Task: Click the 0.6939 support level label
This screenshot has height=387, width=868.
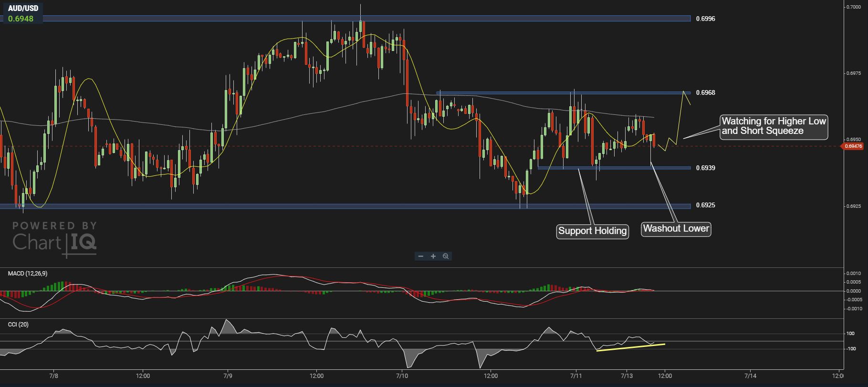Action: [705, 168]
